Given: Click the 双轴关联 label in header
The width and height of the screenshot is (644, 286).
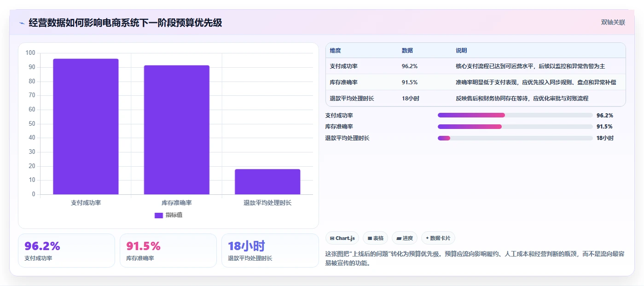Looking at the screenshot, I should [x=613, y=22].
